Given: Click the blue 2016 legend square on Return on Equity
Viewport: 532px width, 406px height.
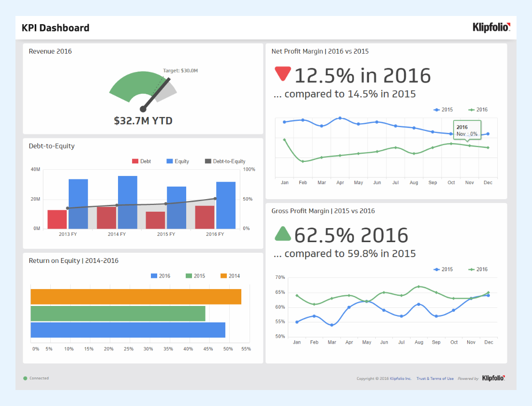Looking at the screenshot, I should 153,275.
